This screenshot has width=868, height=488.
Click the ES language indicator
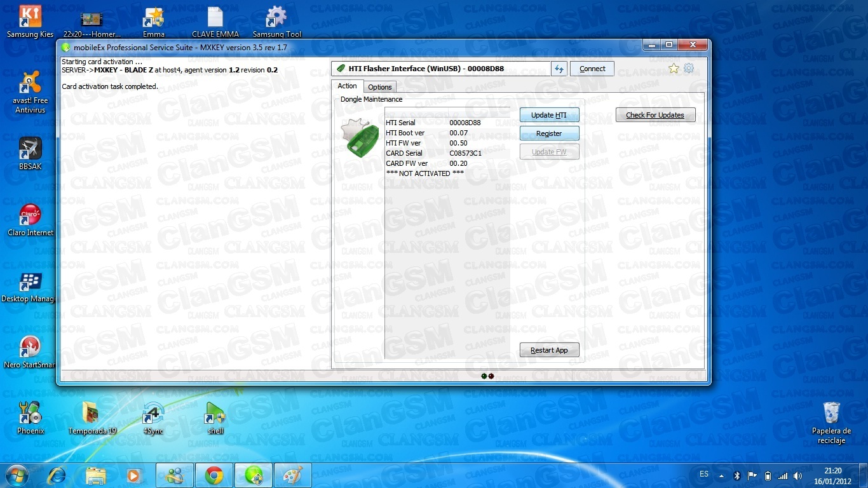(x=704, y=474)
